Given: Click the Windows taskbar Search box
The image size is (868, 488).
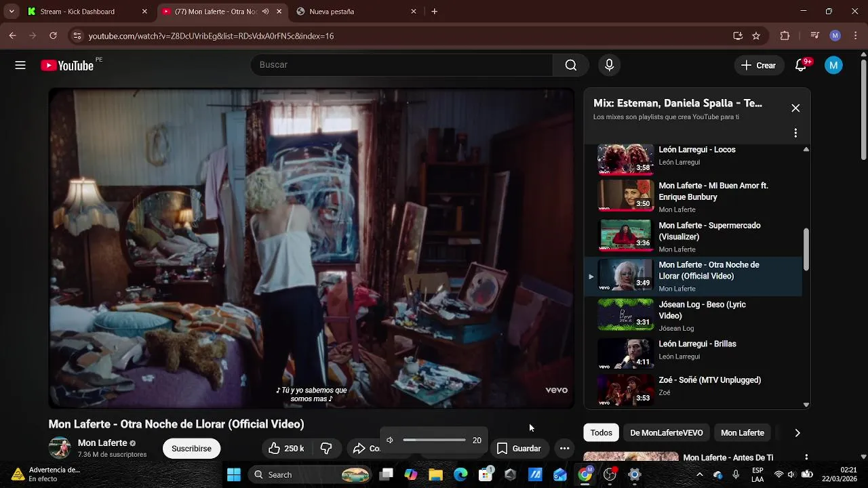Looking at the screenshot, I should (311, 474).
